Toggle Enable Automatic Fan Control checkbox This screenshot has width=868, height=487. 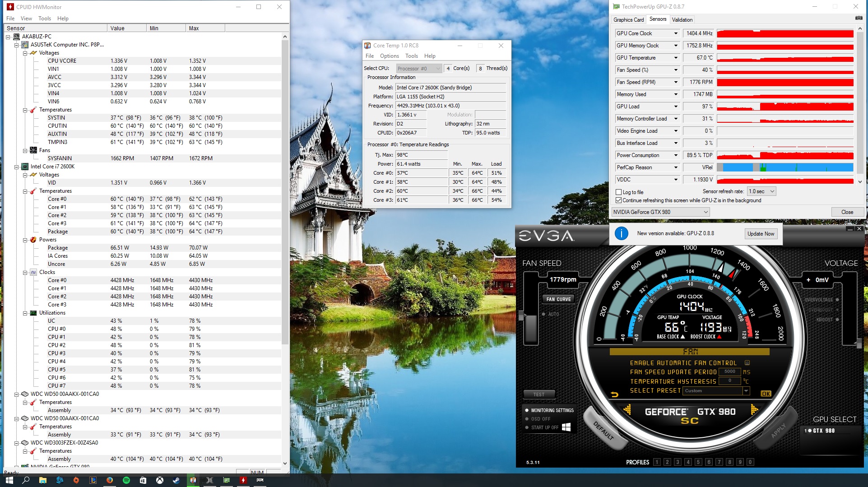click(x=747, y=363)
